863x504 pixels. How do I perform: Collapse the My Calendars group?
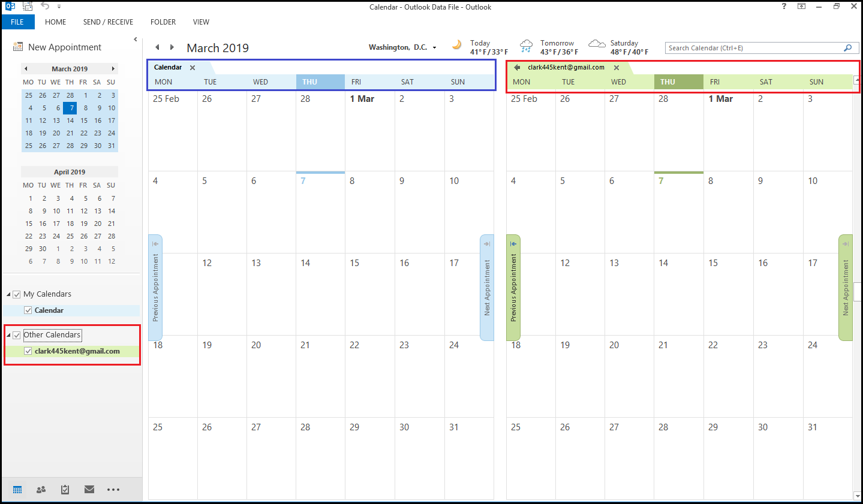pos(8,294)
